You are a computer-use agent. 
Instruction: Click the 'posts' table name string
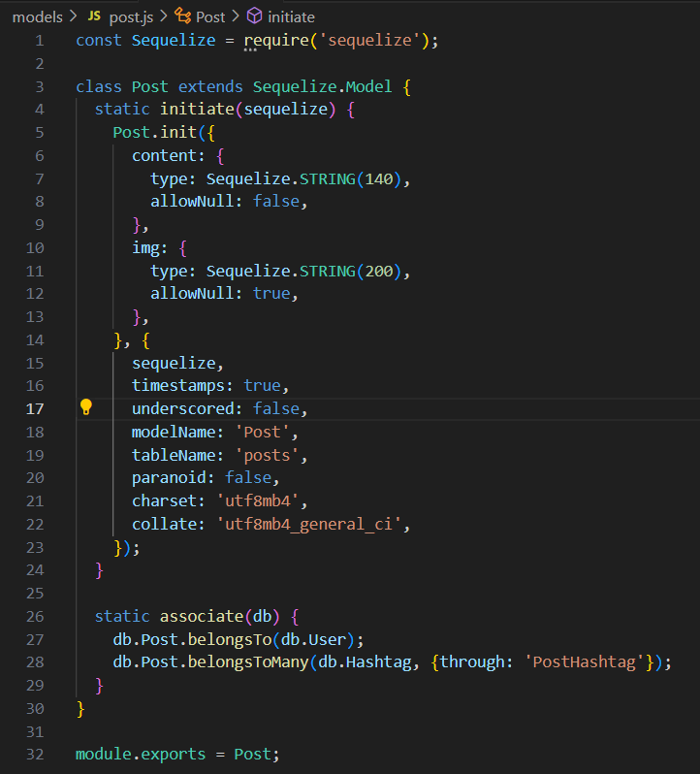click(x=267, y=456)
